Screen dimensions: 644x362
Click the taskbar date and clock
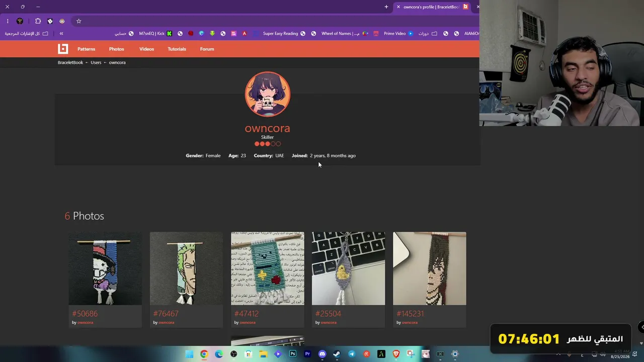(x=620, y=354)
